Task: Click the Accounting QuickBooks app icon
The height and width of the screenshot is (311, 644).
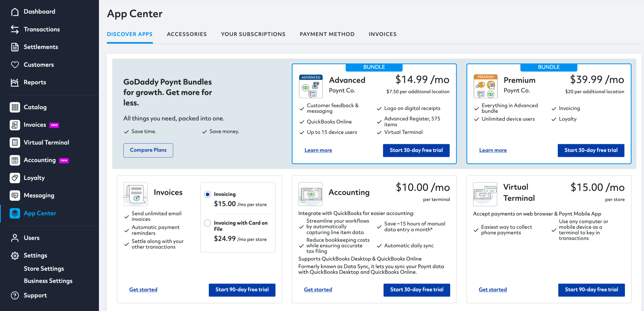Action: [310, 194]
